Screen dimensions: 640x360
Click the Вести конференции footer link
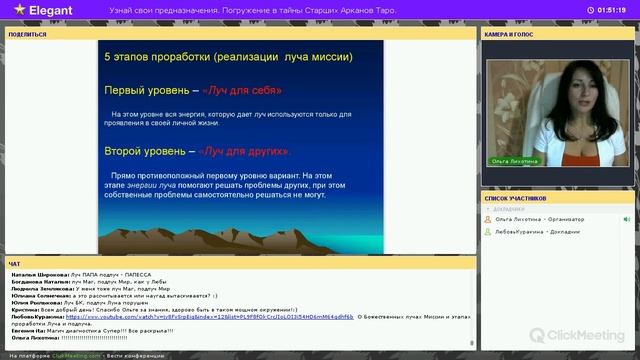[x=136, y=356]
